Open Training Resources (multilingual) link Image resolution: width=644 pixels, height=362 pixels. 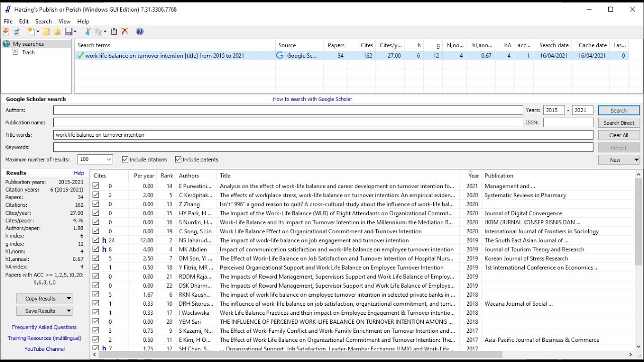click(44, 338)
